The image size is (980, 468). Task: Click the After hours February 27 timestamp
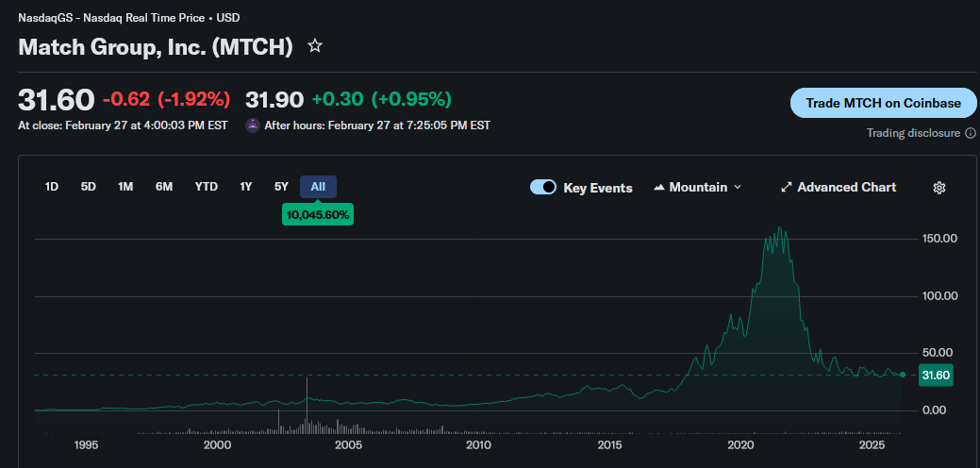(377, 125)
